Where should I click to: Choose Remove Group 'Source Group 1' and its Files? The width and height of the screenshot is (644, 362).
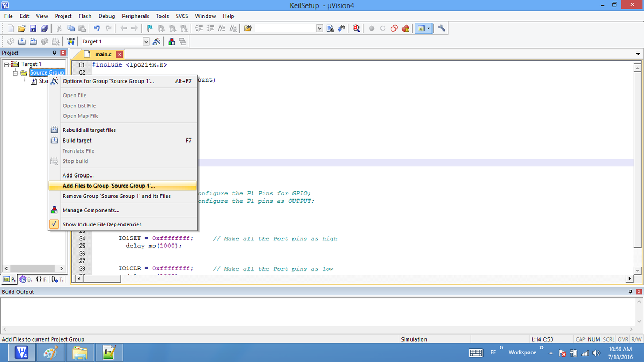(123, 196)
